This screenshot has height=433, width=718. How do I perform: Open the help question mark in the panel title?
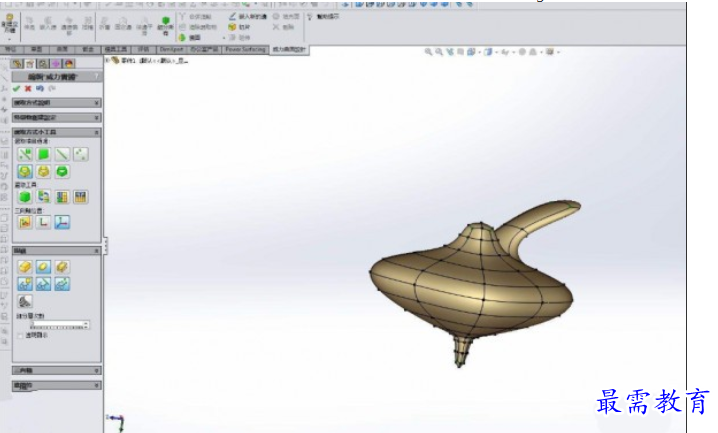tap(97, 76)
